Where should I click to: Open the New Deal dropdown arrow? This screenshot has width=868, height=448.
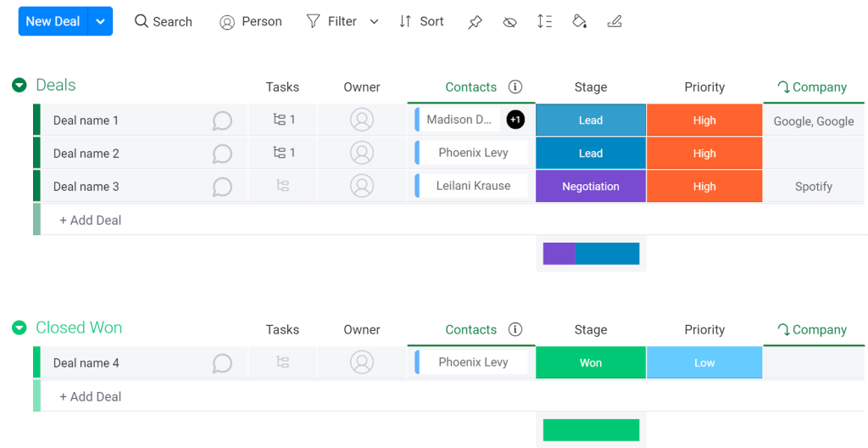100,21
